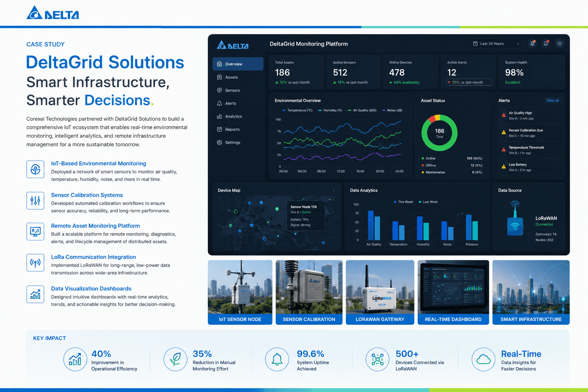Screen dimensions: 588x392
Task: Select Overview in the dashboard menu
Action: click(238, 64)
